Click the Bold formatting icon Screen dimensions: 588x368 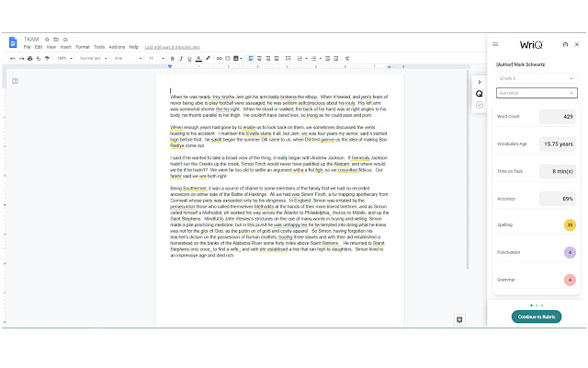[x=174, y=58]
